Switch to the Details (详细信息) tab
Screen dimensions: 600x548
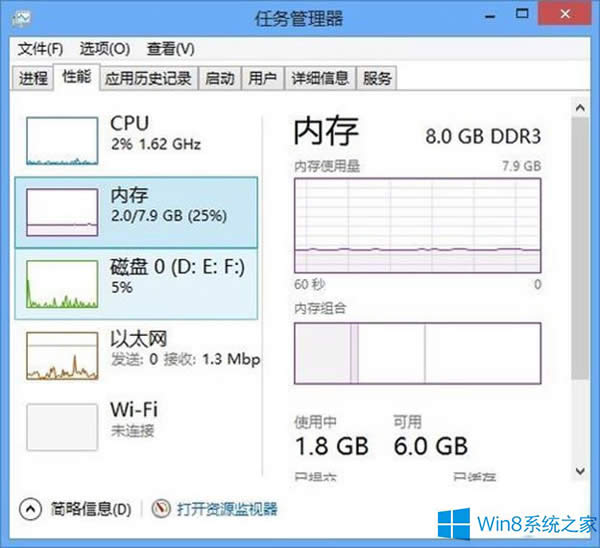(320, 78)
